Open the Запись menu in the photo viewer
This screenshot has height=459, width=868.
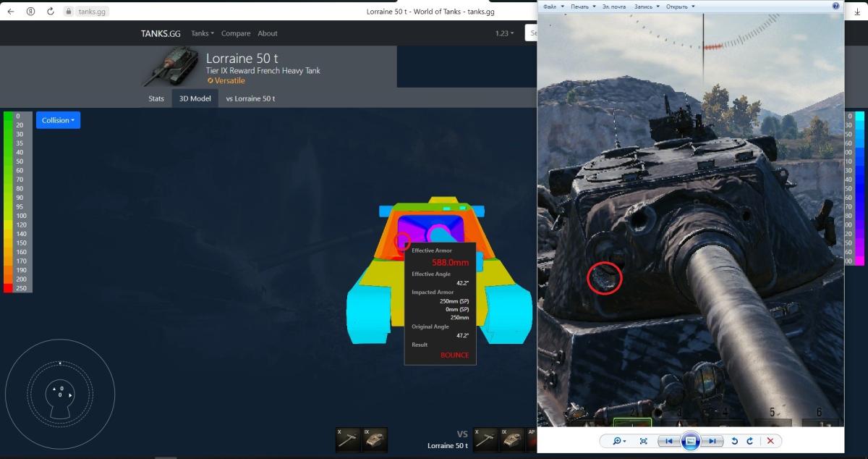pos(647,7)
